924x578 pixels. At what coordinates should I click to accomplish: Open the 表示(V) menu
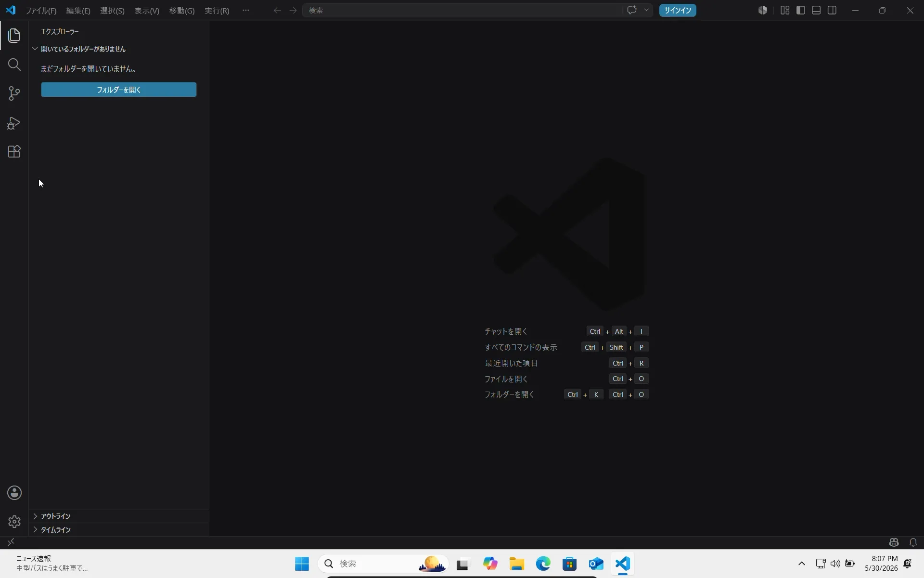coord(147,11)
